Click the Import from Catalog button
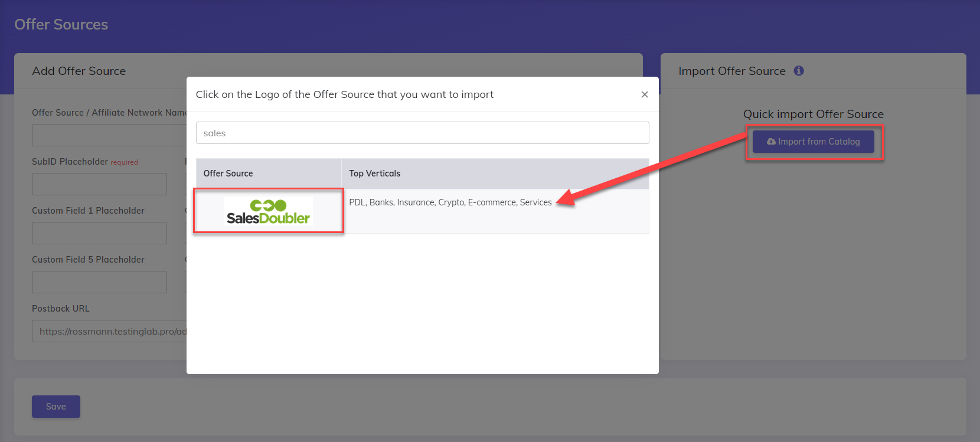Screen dimensions: 980x442 814,142
